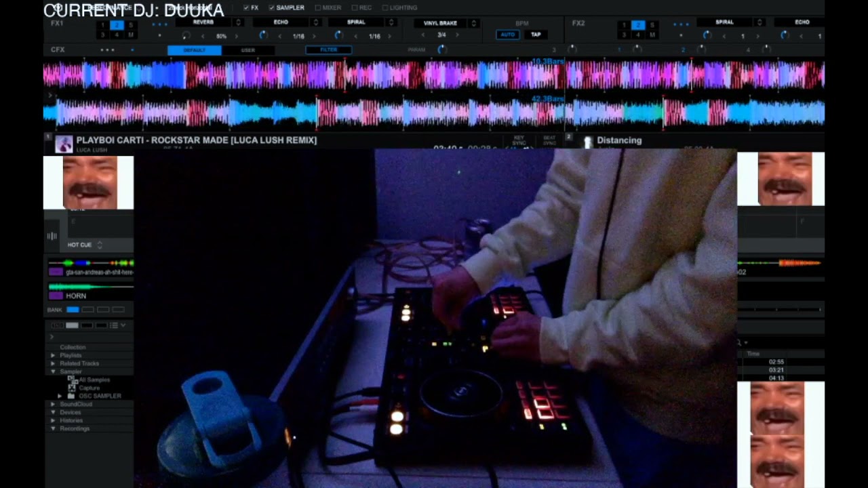The width and height of the screenshot is (868, 488).
Task: Open Histories tree item
Action: (x=71, y=420)
